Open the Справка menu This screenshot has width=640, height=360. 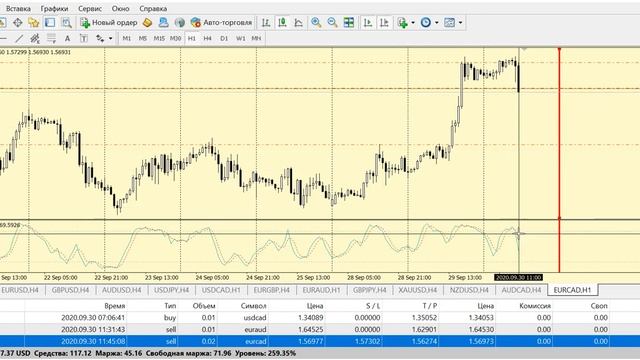pyautogui.click(x=153, y=9)
